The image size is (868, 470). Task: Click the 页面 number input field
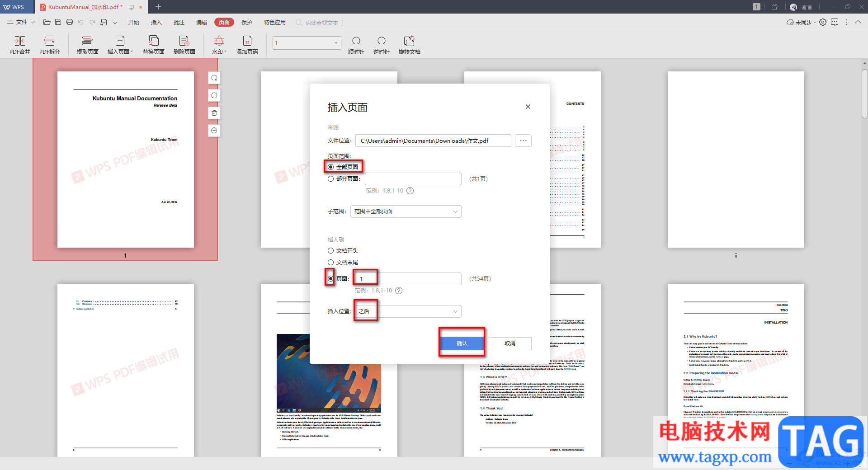[x=407, y=279]
